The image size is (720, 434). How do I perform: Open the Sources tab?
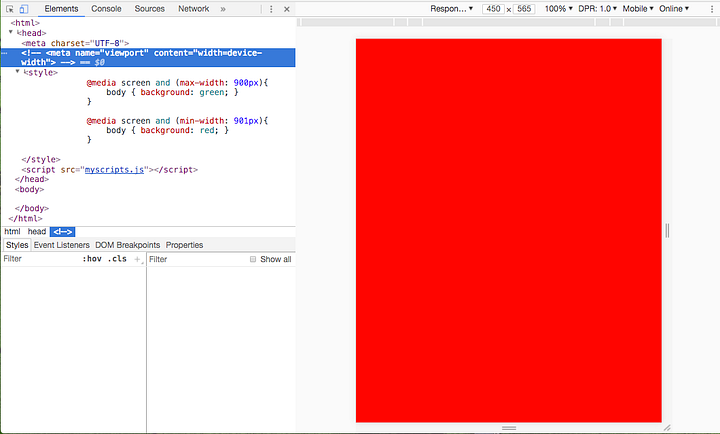(149, 9)
